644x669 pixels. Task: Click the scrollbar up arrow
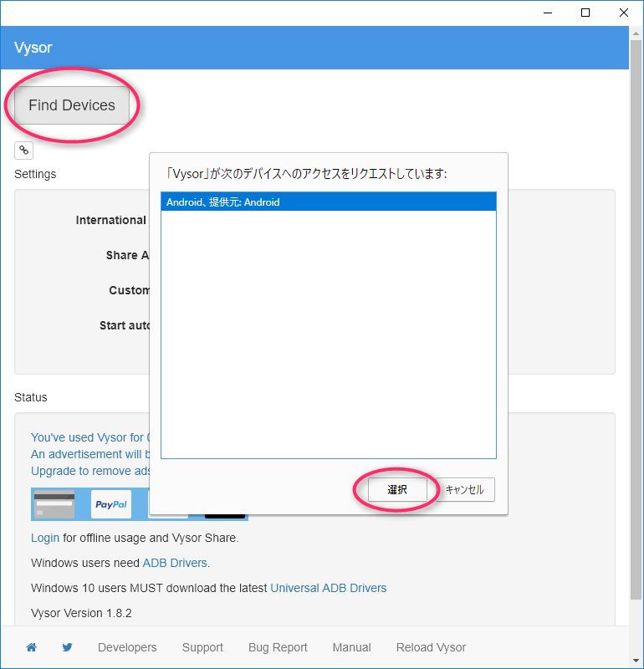(636, 33)
